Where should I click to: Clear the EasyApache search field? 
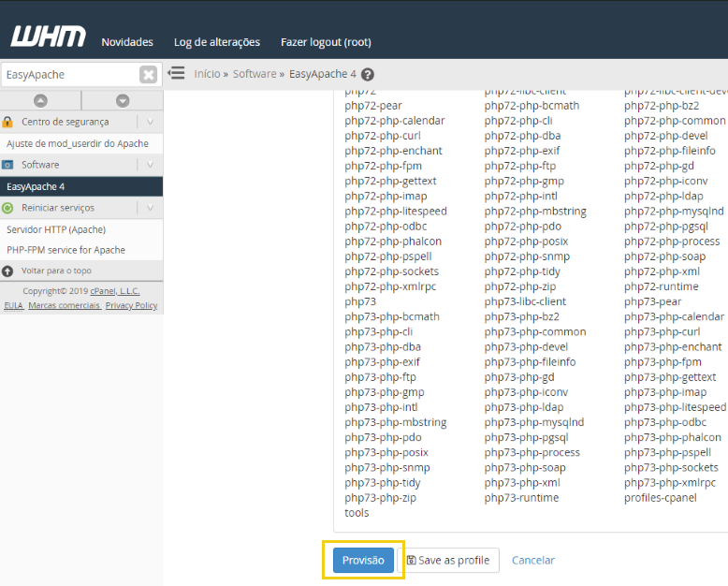click(x=148, y=74)
